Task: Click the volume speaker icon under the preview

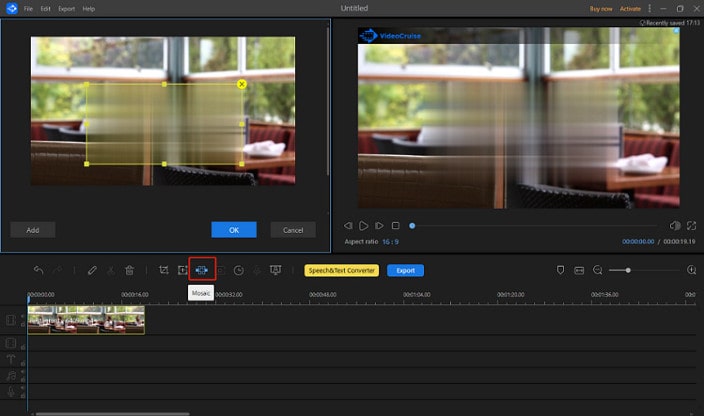Action: click(675, 226)
